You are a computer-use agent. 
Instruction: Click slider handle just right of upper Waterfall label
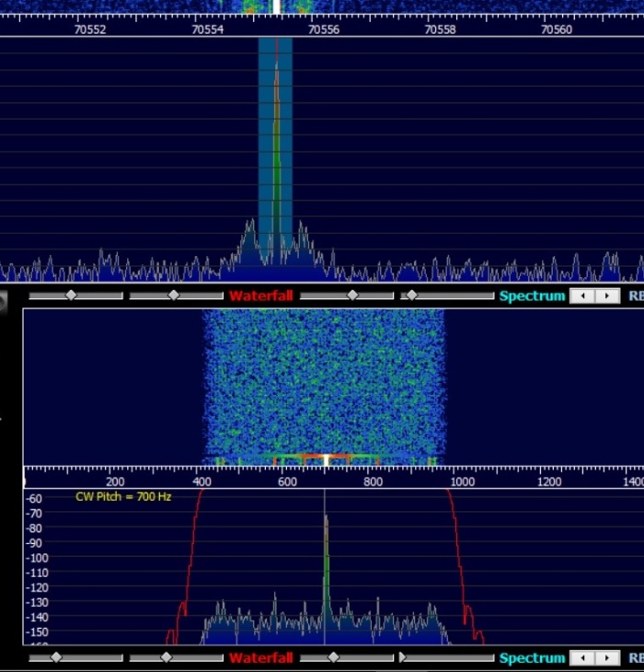coord(351,295)
